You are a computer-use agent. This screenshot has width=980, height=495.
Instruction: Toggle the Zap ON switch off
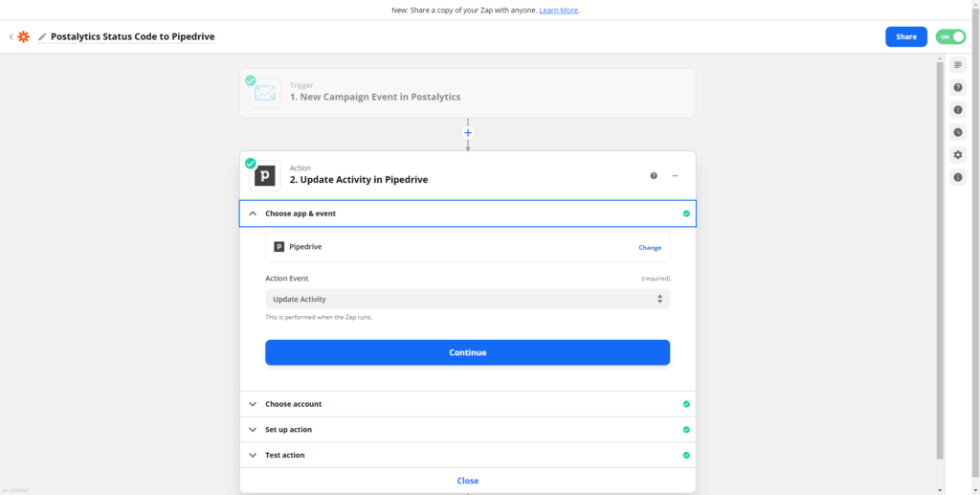[x=950, y=37]
